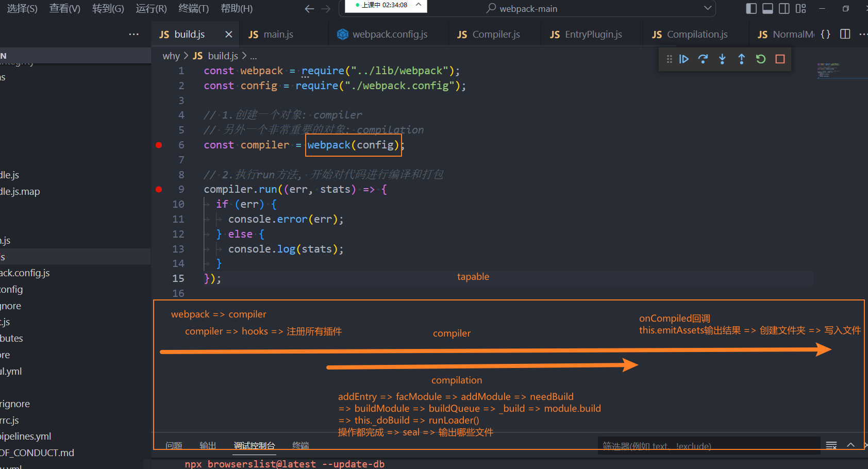Screen dimensions: 868x469
Task: Click the require call on line 1
Action: [323, 71]
